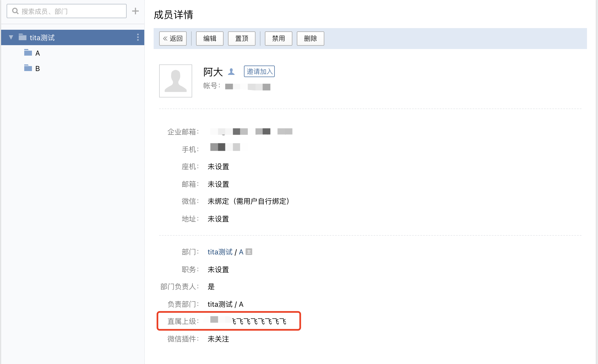Click the 未绑定(需用户自行绑定) WeChat status
598x364 pixels.
click(249, 201)
